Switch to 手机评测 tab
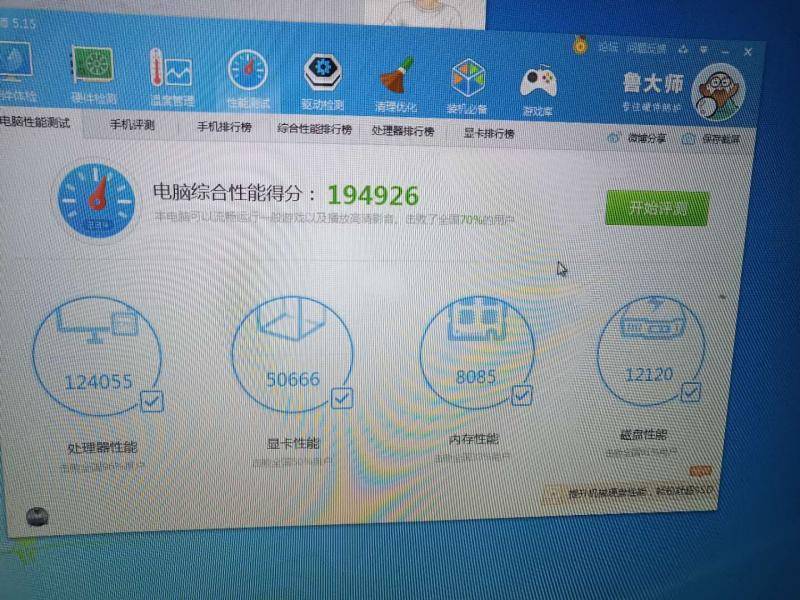Viewport: 800px width, 600px height. 132,124
